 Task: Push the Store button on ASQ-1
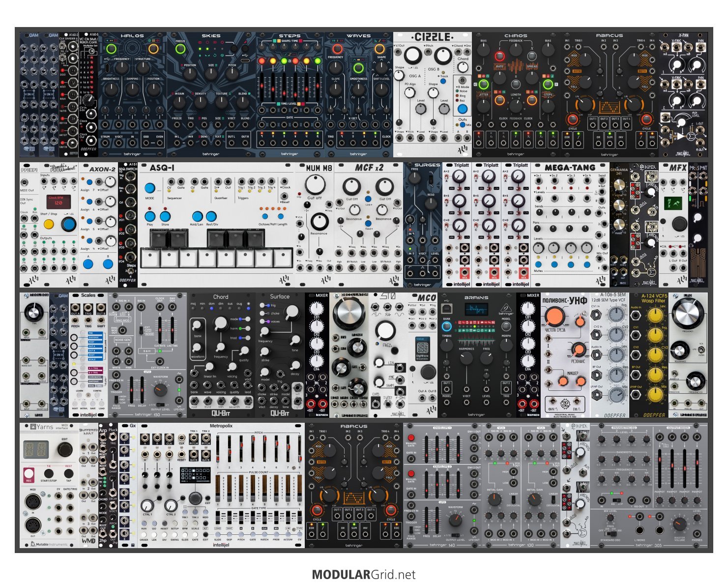click(x=165, y=216)
